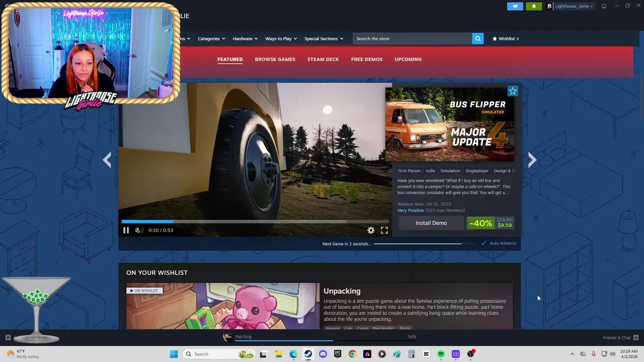Go to the previous featured game arrow
The width and height of the screenshot is (644, 362).
click(x=107, y=160)
